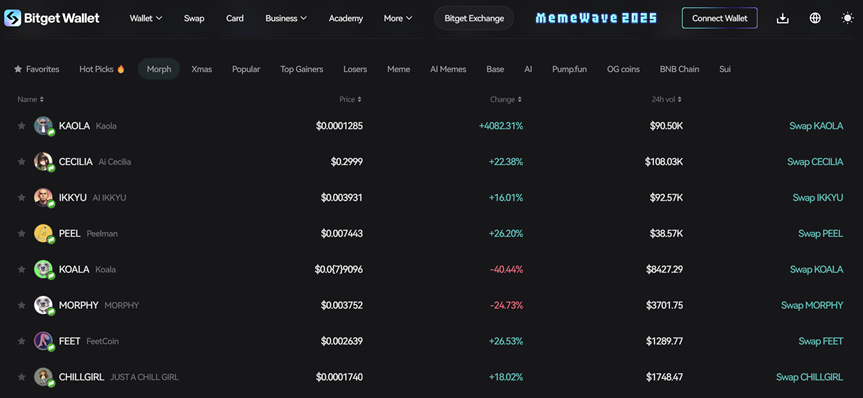Open the download app icon
Viewport: 863px width, 398px height.
[x=783, y=18]
